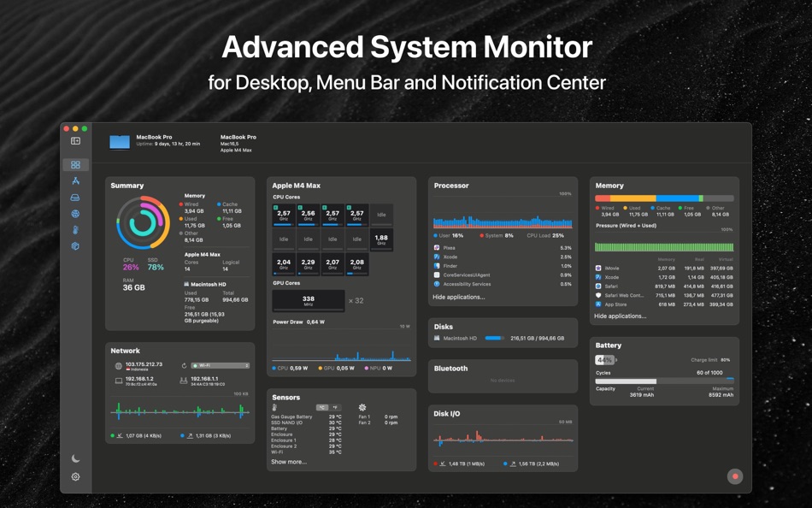Click the Power Draw 0,64 W label
The width and height of the screenshot is (812, 508).
299,322
